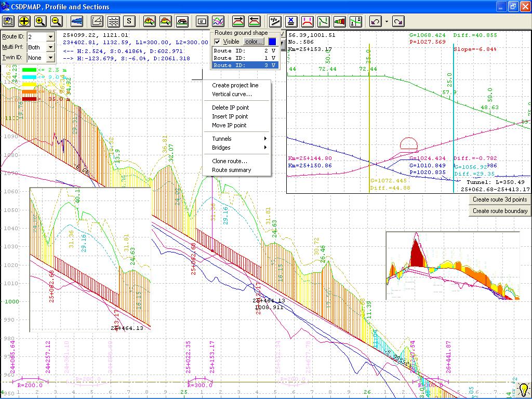
Task: Click the tunnel key profile icon
Action: pyautogui.click(x=182, y=21)
